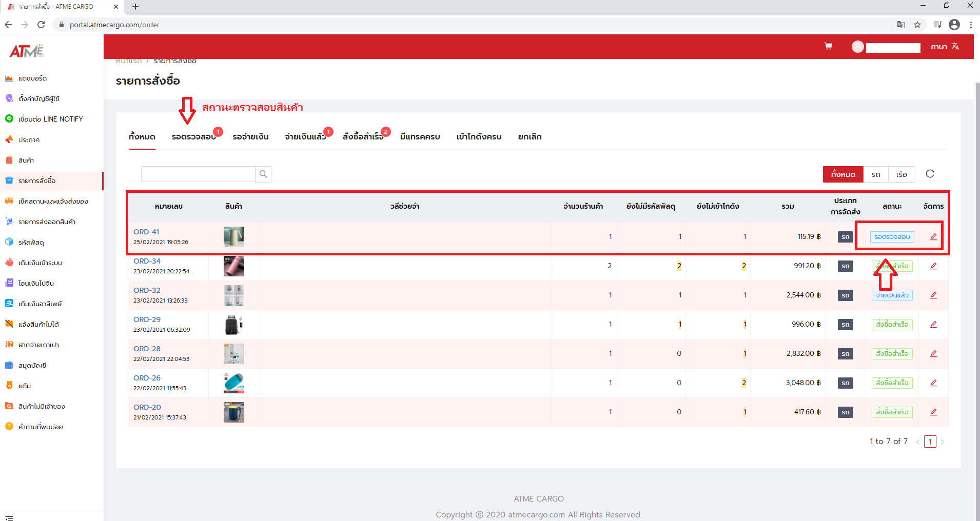This screenshot has height=521, width=980.
Task: Open order ORD-34 link
Action: (147, 261)
